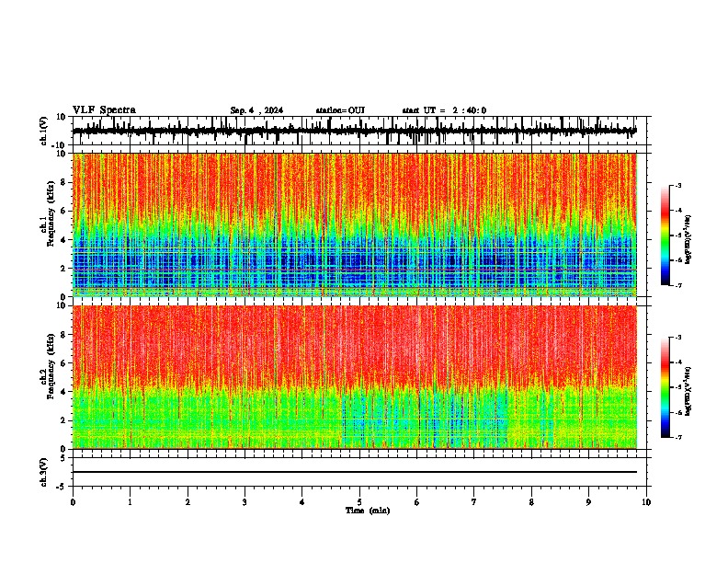The width and height of the screenshot is (728, 563).
Task: Click time-axis tick label "5" above Time (min)
Action: pos(359,502)
